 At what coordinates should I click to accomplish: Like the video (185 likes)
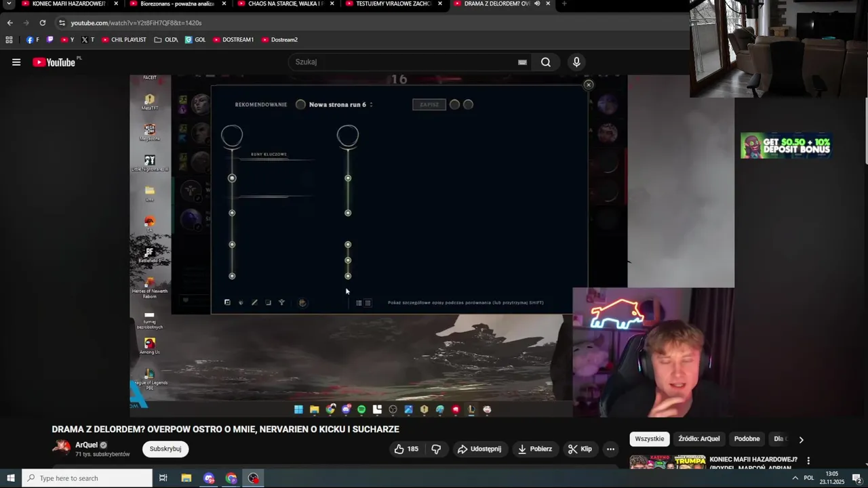(406, 449)
